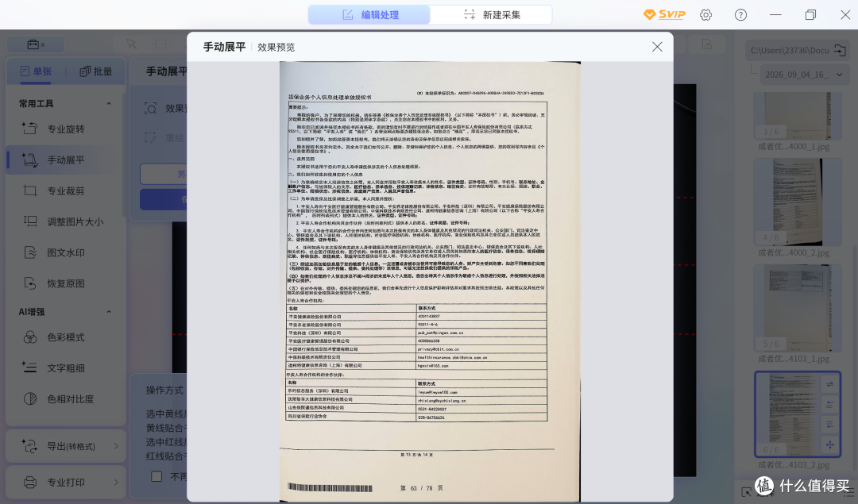This screenshot has height=504, width=858.
Task: Open help via the question mark icon
Action: pos(740,15)
